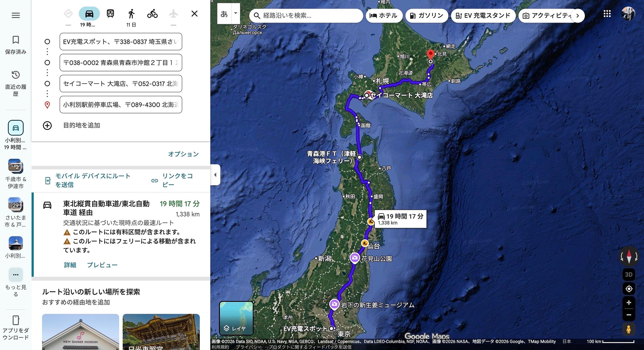The width and height of the screenshot is (644, 350).
Task: Choose walking travel mode
Action: click(x=131, y=14)
